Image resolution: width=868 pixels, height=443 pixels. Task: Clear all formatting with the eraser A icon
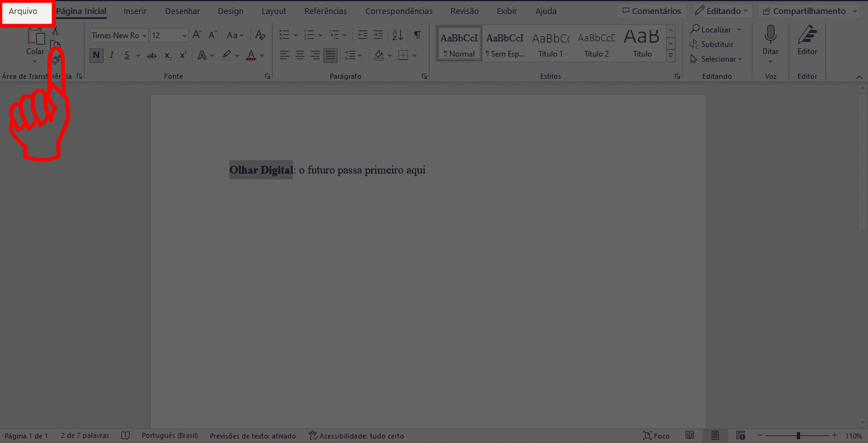coord(259,36)
